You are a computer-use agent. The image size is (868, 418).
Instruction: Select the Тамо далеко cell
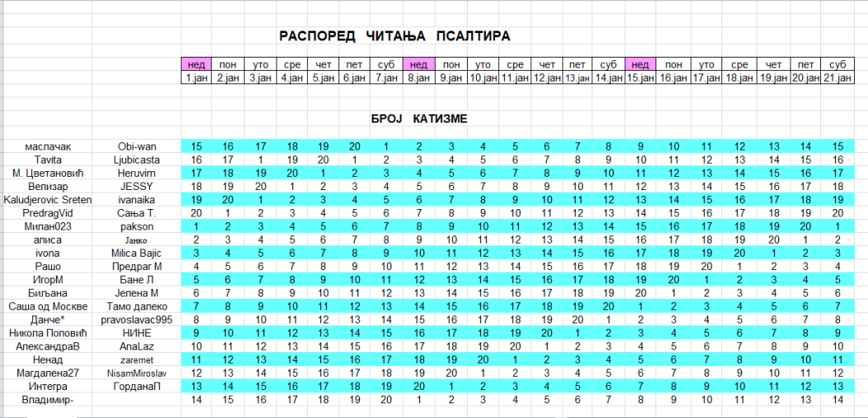click(137, 306)
